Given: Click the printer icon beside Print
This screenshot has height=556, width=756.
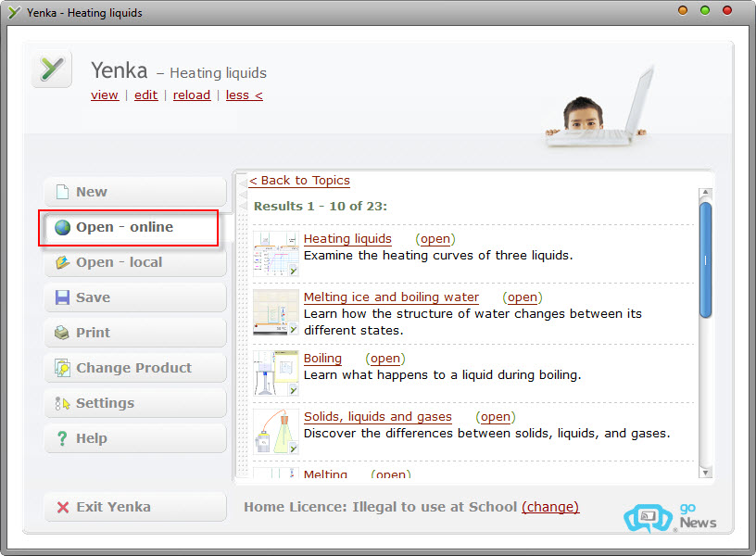Looking at the screenshot, I should 62,333.
